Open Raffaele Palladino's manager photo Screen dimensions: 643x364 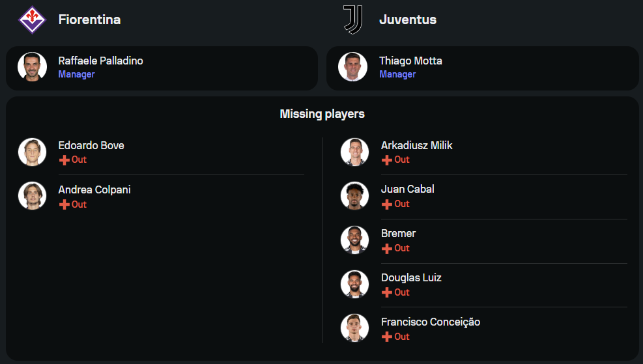(33, 67)
